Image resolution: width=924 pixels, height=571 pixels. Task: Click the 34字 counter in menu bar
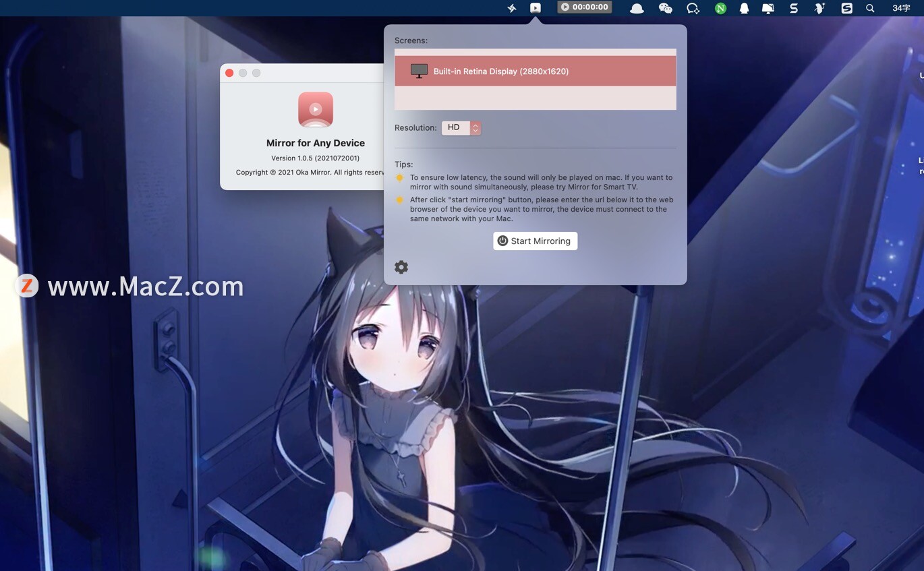pyautogui.click(x=901, y=8)
